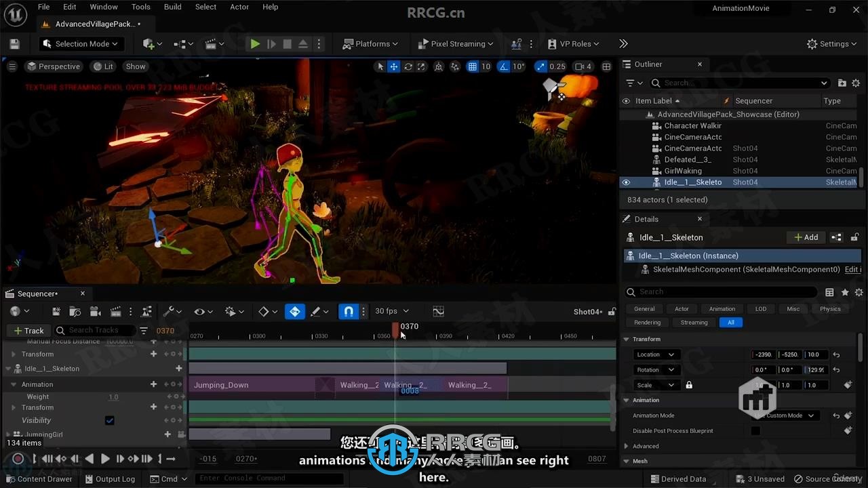Open Selection Mode dropdown

(x=80, y=44)
